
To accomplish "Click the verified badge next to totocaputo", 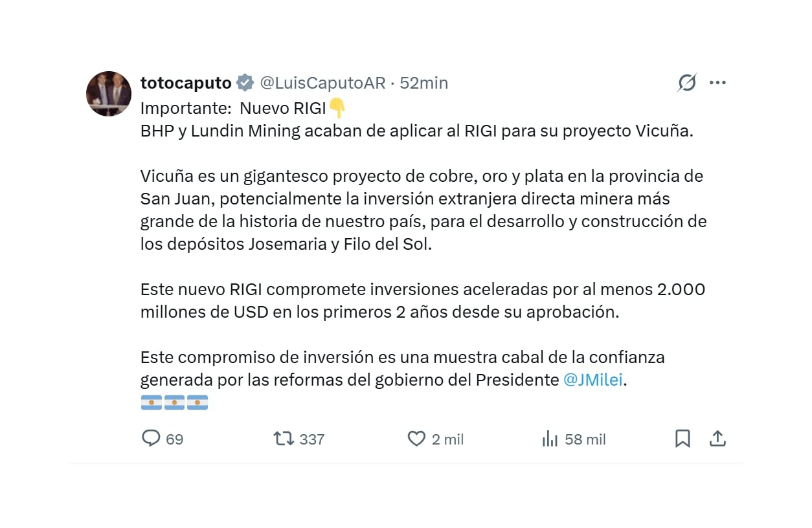I will (245, 83).
